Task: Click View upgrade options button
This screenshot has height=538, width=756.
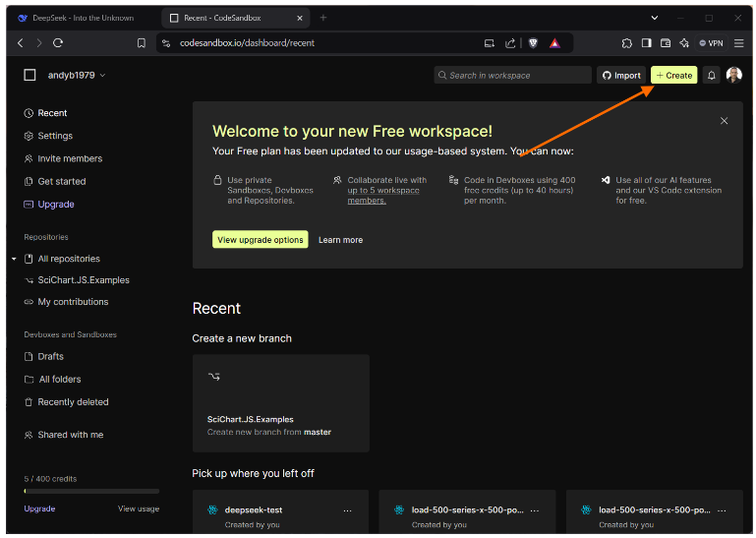Action: [x=260, y=239]
